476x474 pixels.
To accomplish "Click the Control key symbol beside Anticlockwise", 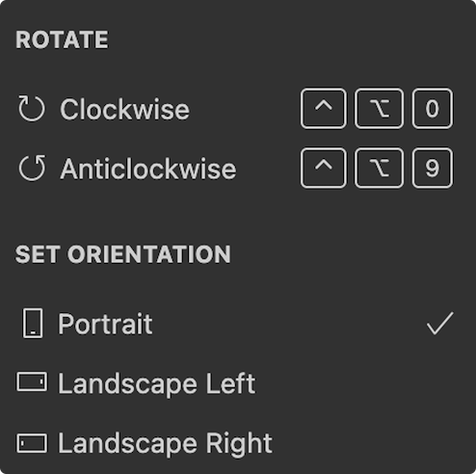I will point(324,168).
